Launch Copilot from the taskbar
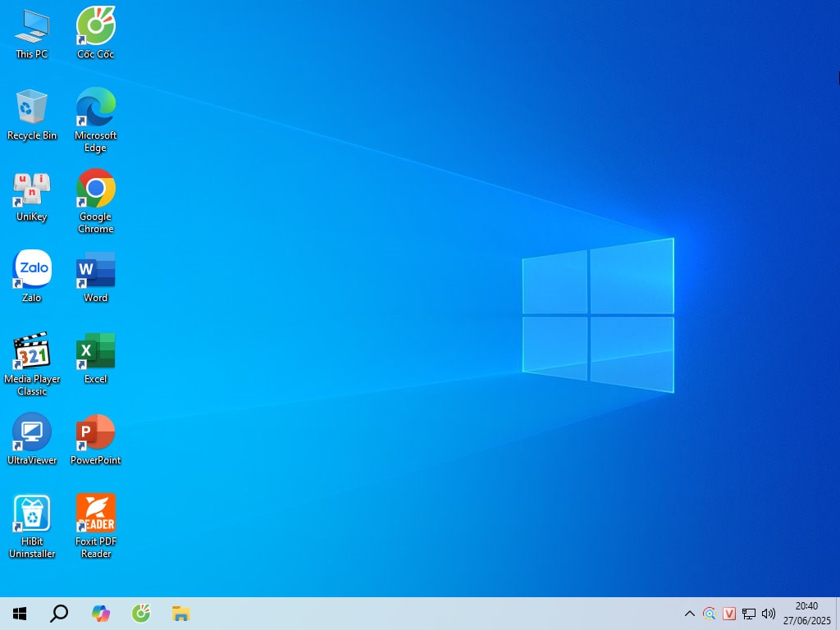This screenshot has height=630, width=840. point(101,614)
